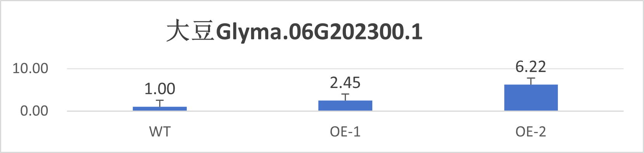This screenshot has width=644, height=153.
Task: Select the blue WT bar
Action: [160, 109]
